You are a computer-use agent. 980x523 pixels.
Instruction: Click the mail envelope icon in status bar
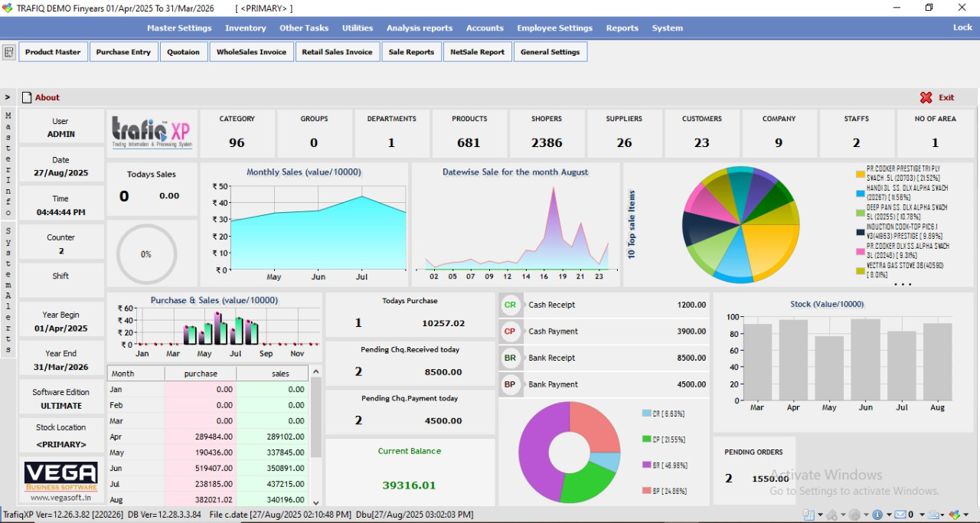pos(900,515)
